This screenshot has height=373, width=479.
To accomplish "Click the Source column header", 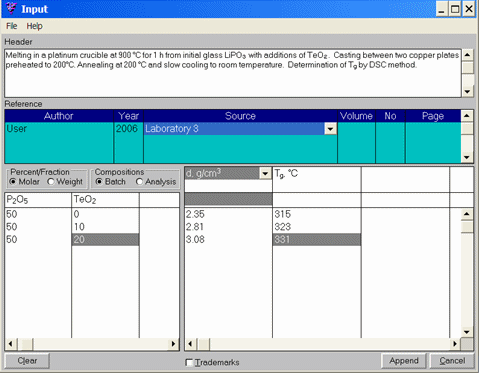I will [240, 116].
